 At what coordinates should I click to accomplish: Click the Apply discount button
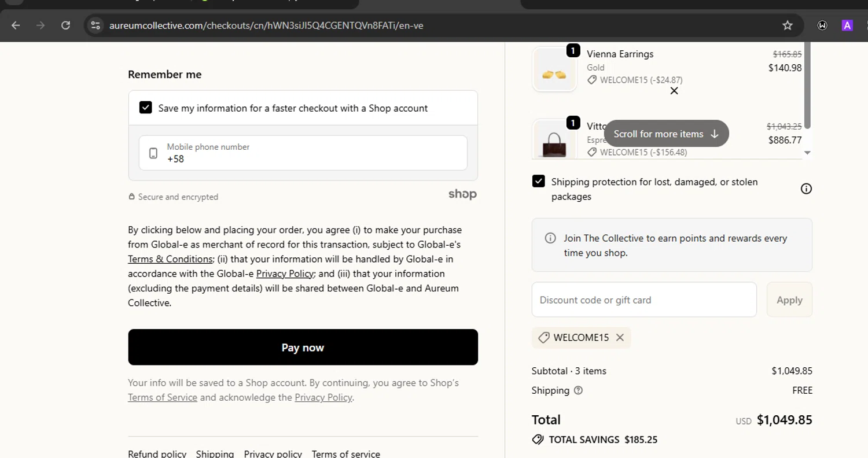(x=790, y=300)
